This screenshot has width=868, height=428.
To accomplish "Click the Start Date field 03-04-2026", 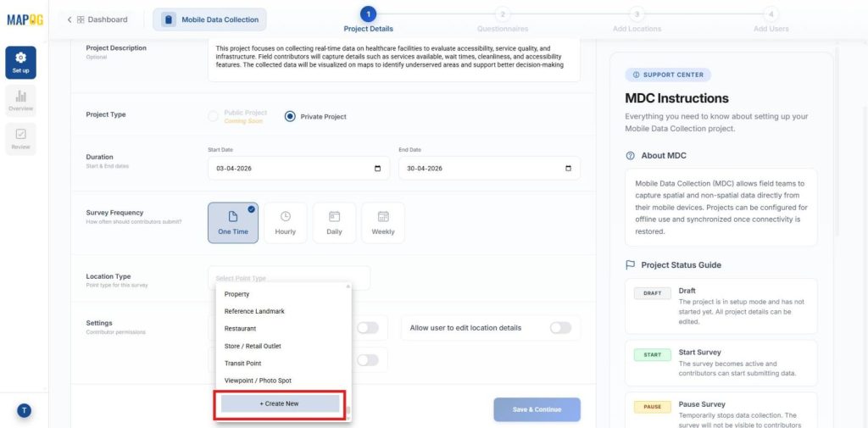I will [299, 169].
